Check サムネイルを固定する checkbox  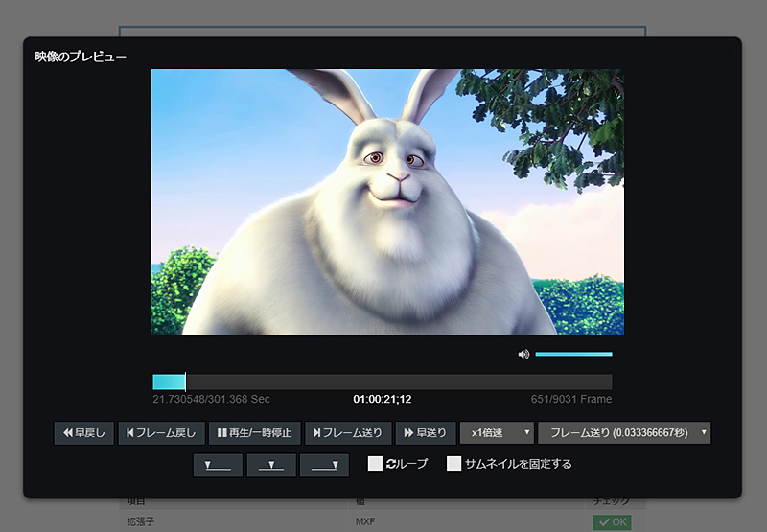[x=454, y=464]
